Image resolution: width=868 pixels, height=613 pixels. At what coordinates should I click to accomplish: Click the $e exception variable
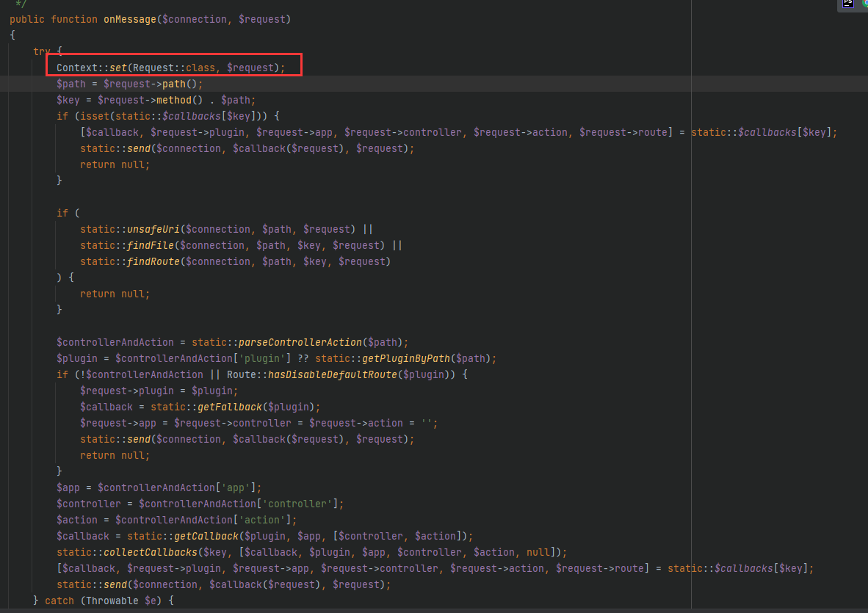click(151, 601)
